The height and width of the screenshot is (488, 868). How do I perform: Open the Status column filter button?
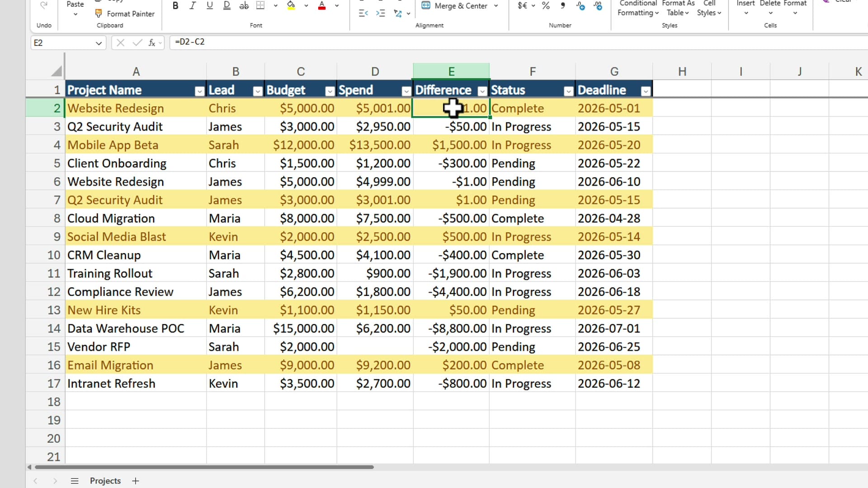point(569,91)
